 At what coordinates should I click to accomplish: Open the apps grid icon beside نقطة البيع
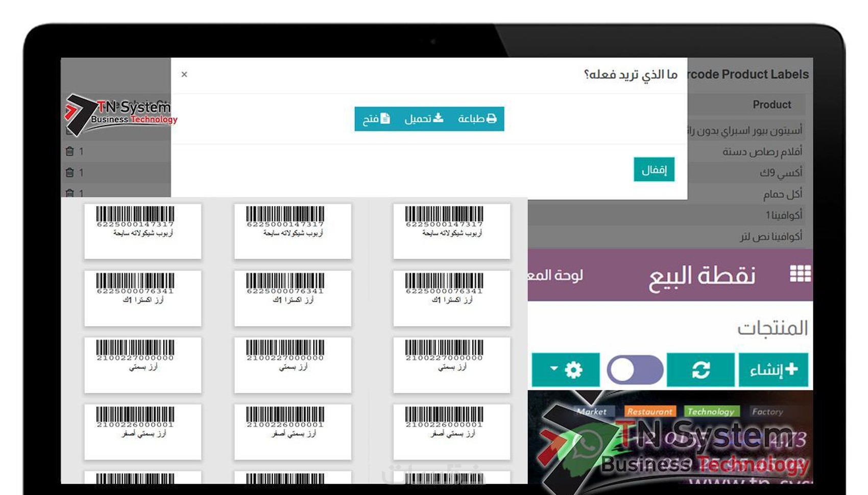pyautogui.click(x=800, y=274)
